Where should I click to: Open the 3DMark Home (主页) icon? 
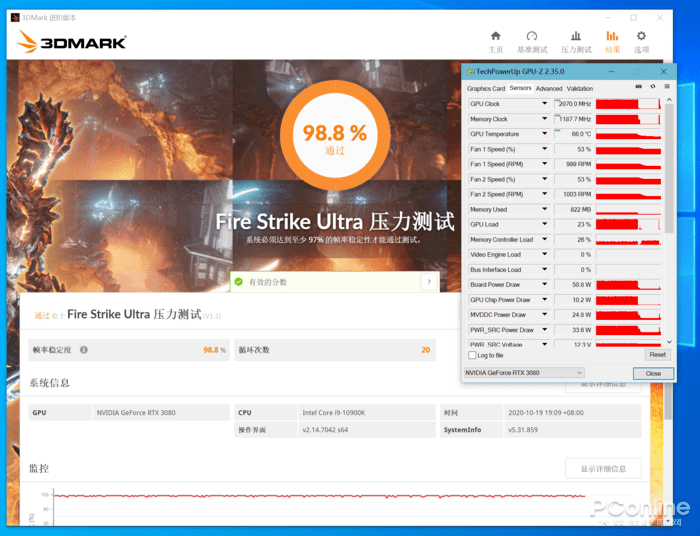pyautogui.click(x=496, y=36)
